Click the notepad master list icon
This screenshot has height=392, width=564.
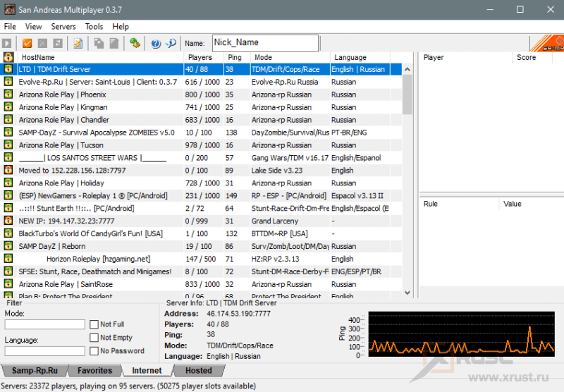click(x=78, y=44)
